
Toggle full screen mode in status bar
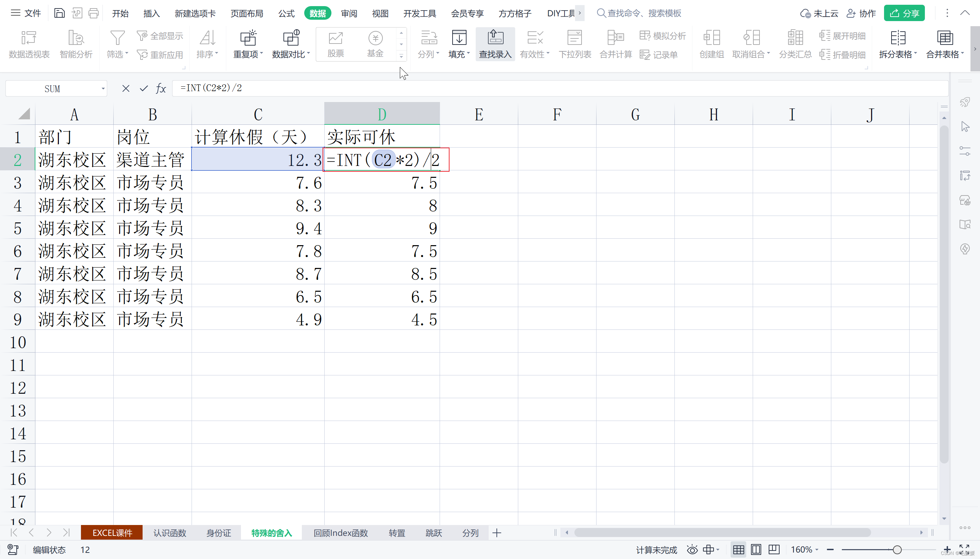[x=965, y=549]
